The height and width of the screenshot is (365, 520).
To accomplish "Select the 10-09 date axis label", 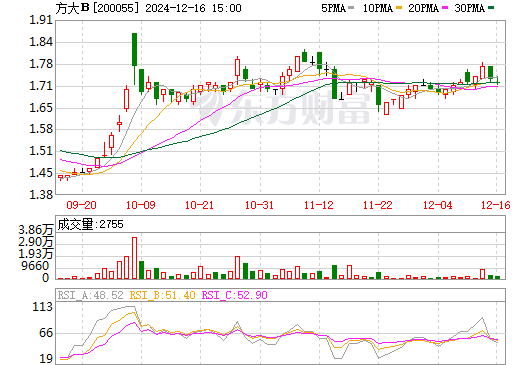I will (x=141, y=205).
